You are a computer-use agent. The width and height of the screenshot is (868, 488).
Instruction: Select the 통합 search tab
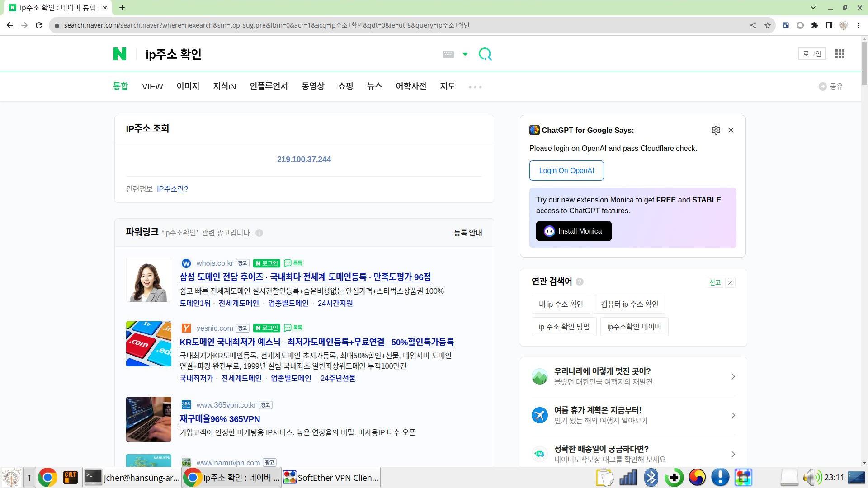pyautogui.click(x=121, y=86)
